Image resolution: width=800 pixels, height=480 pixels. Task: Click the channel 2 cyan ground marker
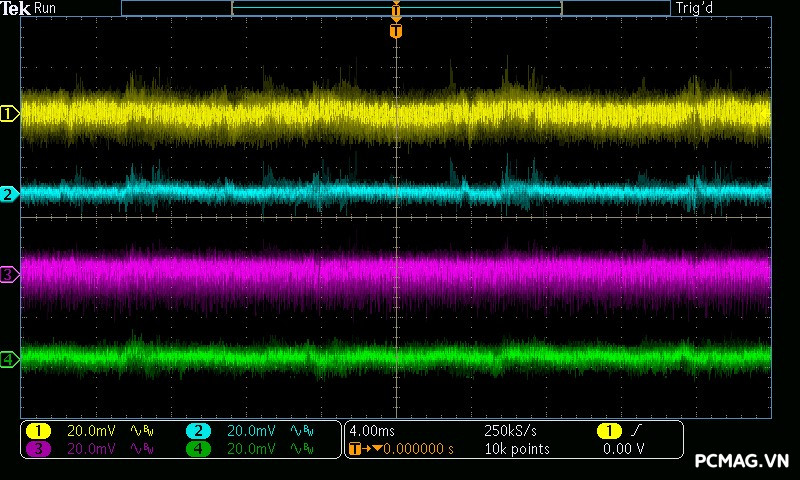tap(9, 194)
